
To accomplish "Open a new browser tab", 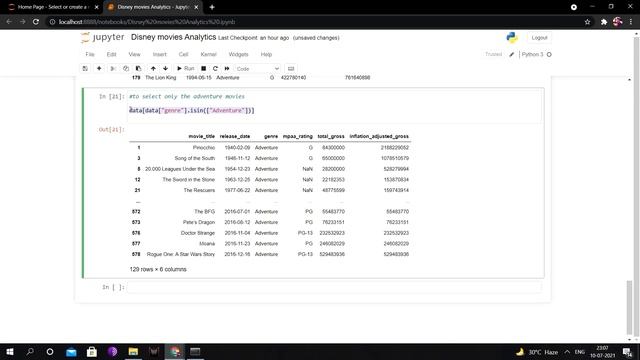I will pyautogui.click(x=212, y=7).
